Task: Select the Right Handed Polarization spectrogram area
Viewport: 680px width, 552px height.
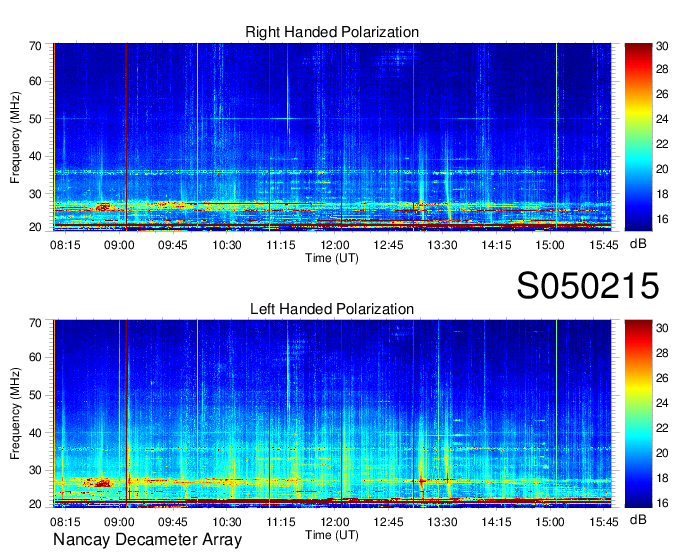Action: [332, 137]
